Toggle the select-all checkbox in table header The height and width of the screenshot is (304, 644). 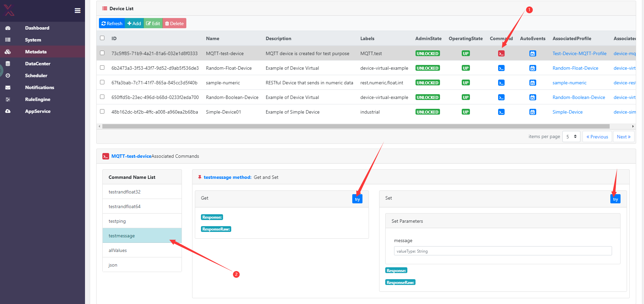pos(102,38)
